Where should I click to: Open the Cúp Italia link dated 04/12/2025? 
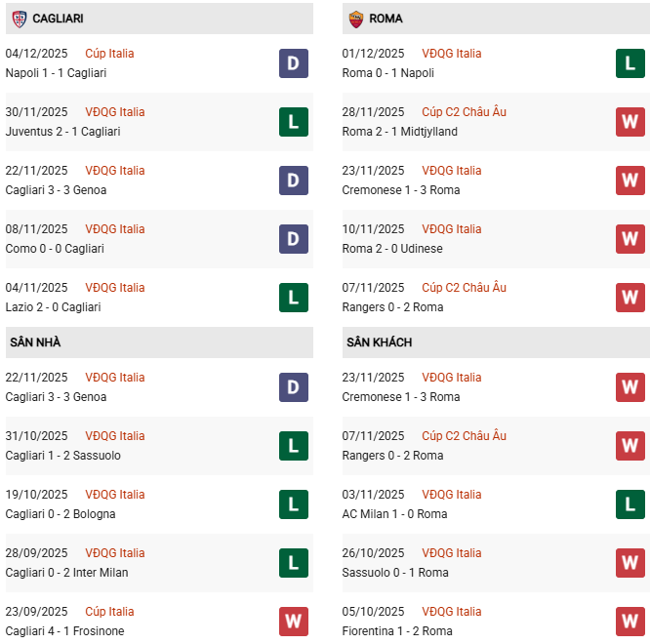tap(109, 54)
